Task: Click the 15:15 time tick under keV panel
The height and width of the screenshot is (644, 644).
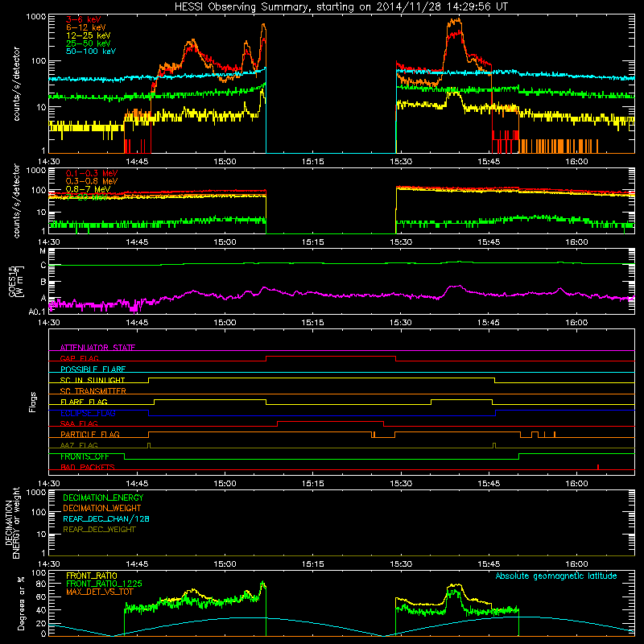Action: 312,162
